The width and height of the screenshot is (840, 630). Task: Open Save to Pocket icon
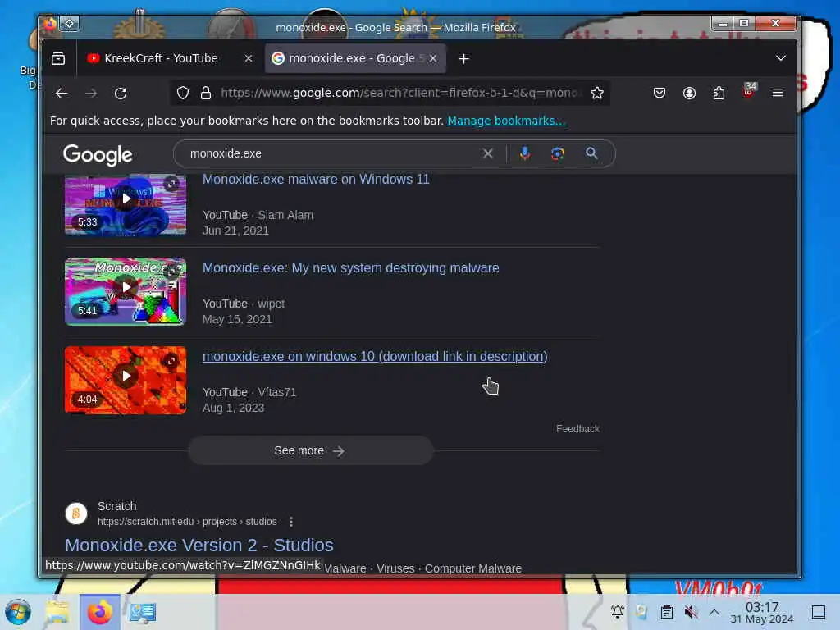[x=660, y=94]
